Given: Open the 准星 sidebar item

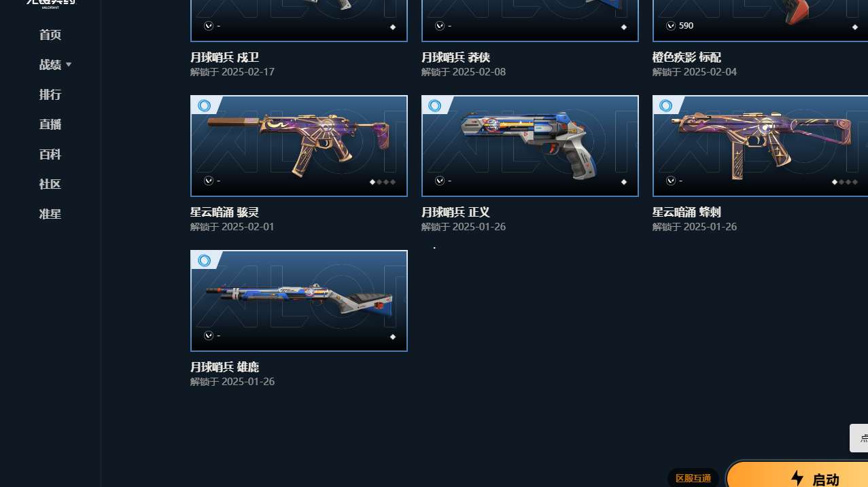Looking at the screenshot, I should (x=50, y=214).
